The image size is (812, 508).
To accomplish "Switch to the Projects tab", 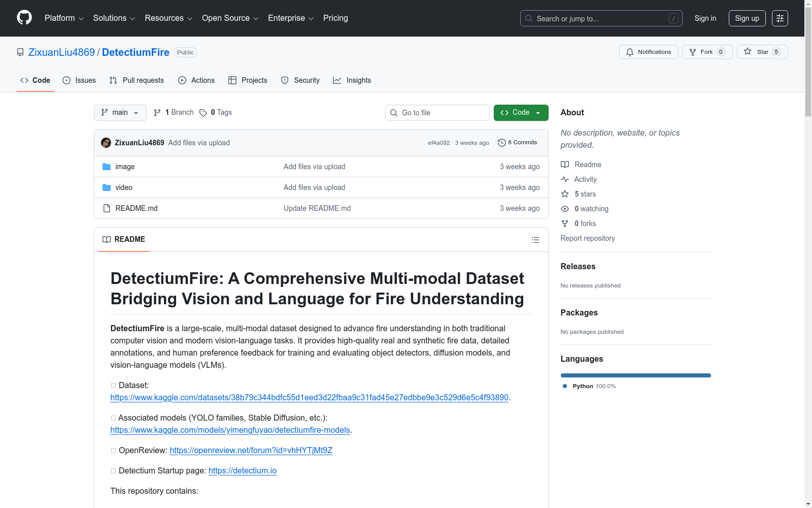I will click(248, 80).
